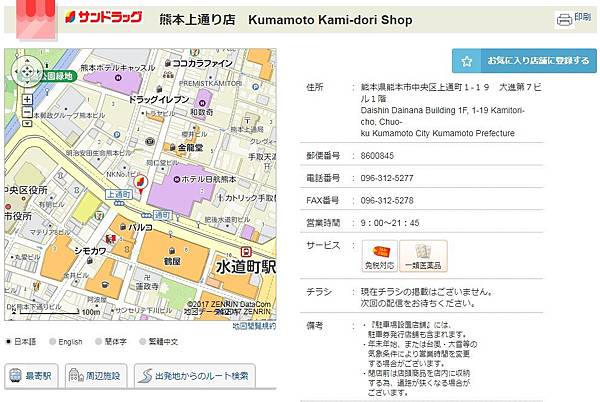Click the 蓮政寺 temple label on map
This screenshot has width=600, height=402.
(x=147, y=286)
